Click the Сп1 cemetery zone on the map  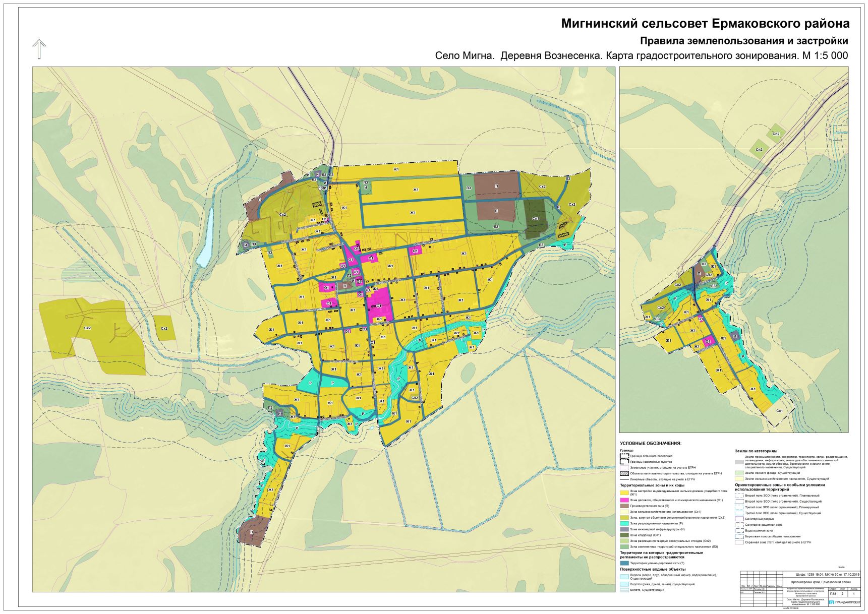click(535, 218)
